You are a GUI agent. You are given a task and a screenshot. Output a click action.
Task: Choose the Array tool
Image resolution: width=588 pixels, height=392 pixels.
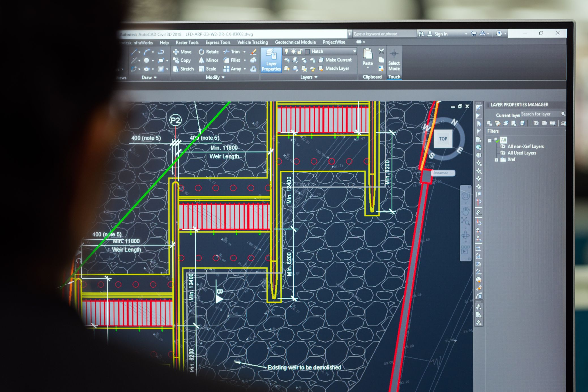pyautogui.click(x=232, y=69)
